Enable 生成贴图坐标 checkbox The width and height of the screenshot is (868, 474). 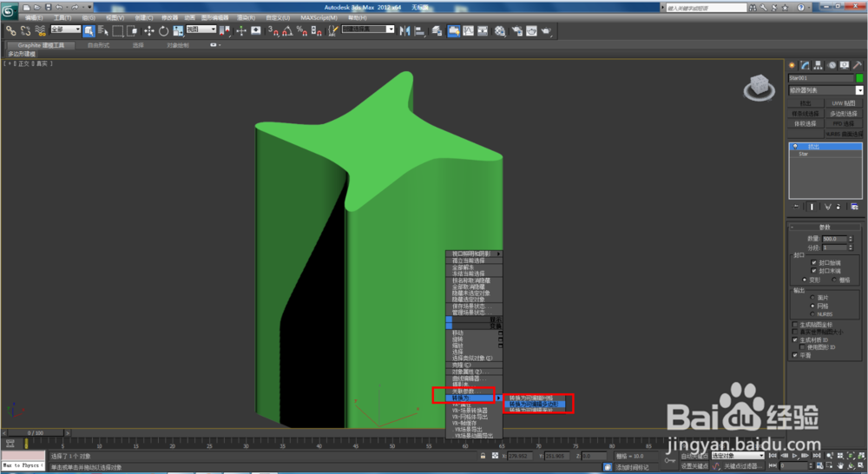pyautogui.click(x=795, y=325)
